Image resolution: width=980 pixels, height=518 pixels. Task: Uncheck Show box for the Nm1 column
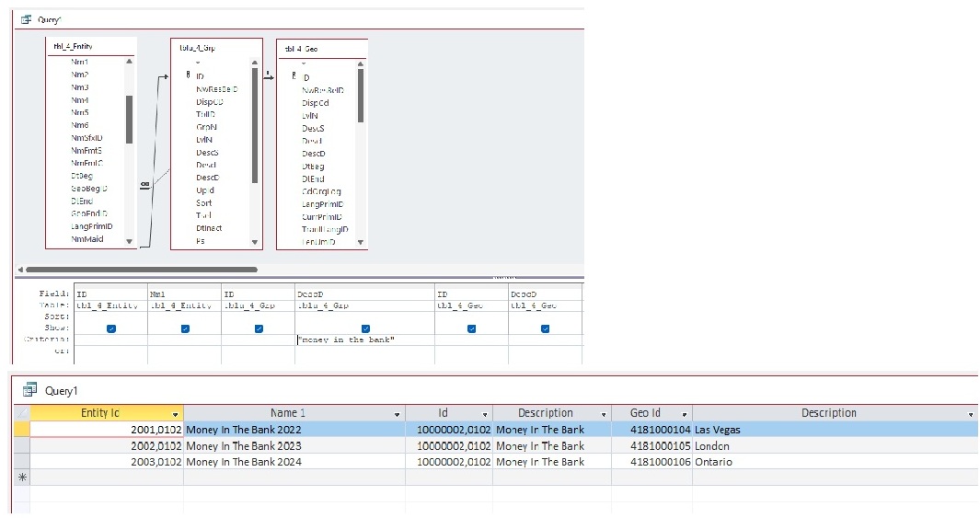(x=185, y=328)
